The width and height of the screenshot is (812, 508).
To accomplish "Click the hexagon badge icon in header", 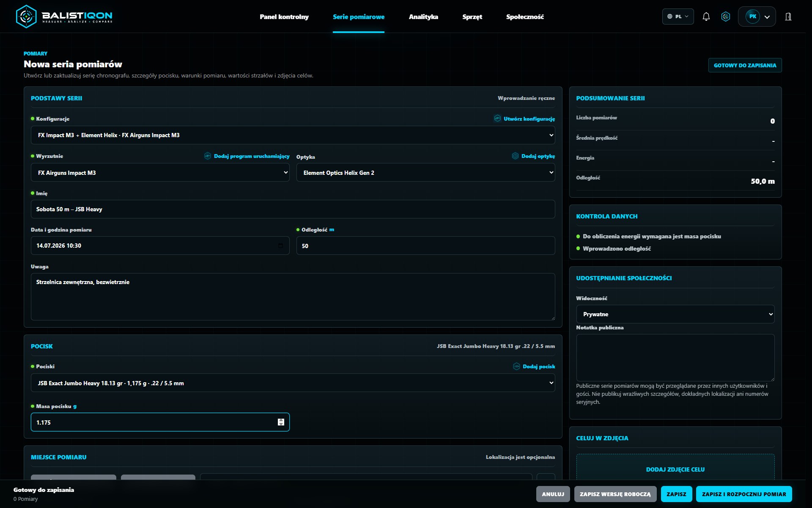I will (x=726, y=17).
